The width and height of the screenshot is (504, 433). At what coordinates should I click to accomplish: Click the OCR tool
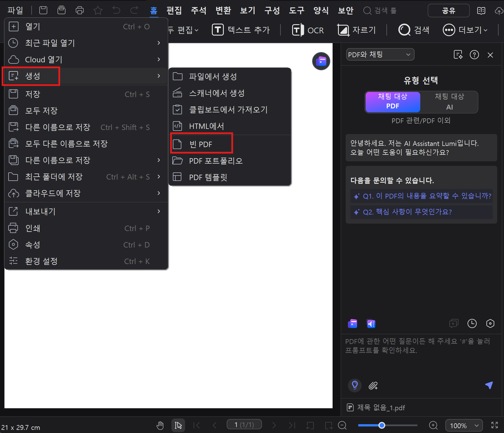coord(308,30)
